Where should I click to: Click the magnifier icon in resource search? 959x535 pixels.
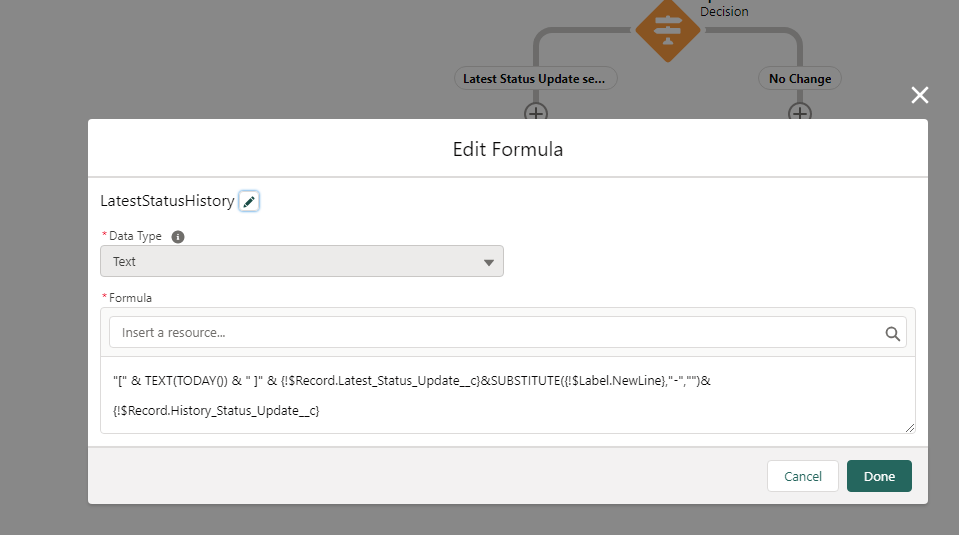click(x=892, y=333)
